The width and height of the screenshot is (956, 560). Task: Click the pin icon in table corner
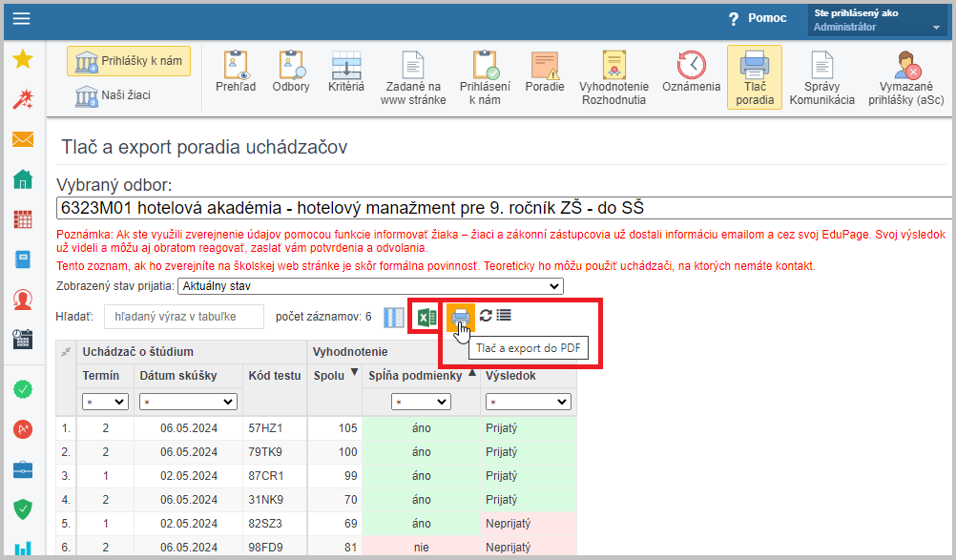(x=65, y=352)
